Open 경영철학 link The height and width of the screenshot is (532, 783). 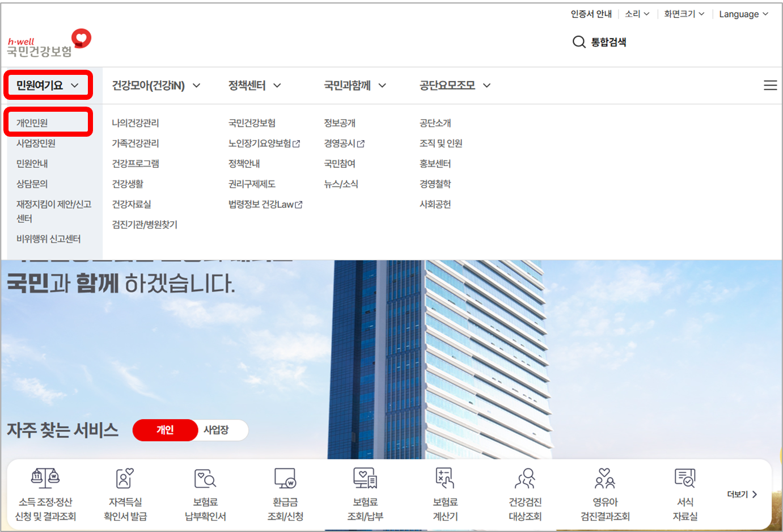click(x=435, y=184)
